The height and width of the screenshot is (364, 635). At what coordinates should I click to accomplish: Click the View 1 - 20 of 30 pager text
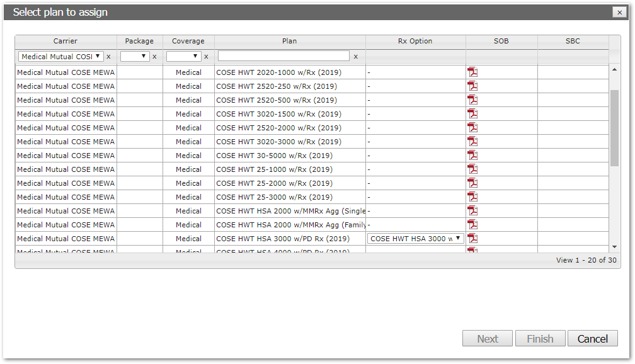586,260
